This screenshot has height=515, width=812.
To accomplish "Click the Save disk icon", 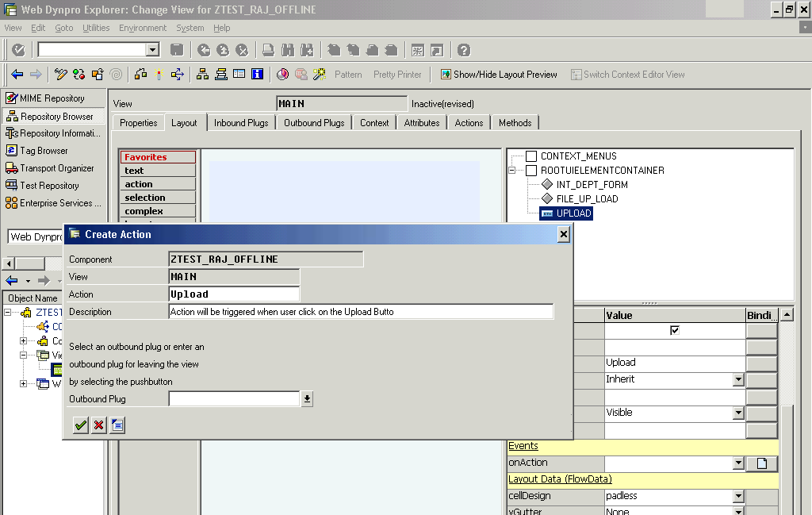I will click(177, 50).
